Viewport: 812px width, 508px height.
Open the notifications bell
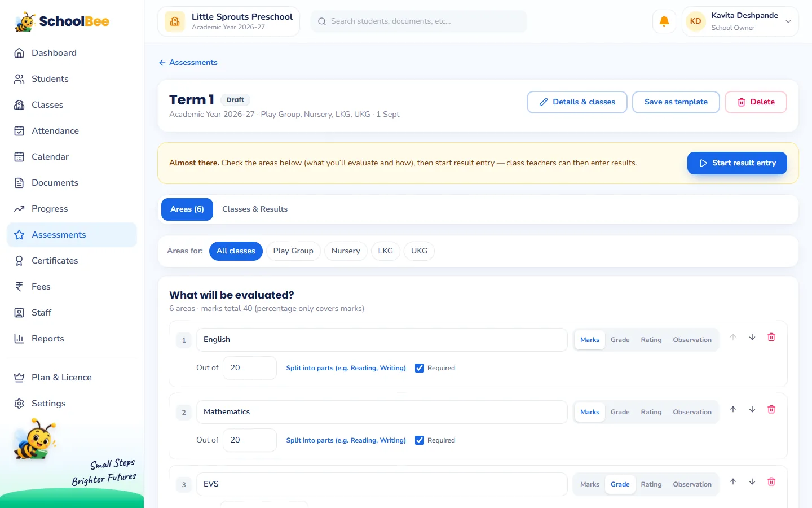point(664,21)
